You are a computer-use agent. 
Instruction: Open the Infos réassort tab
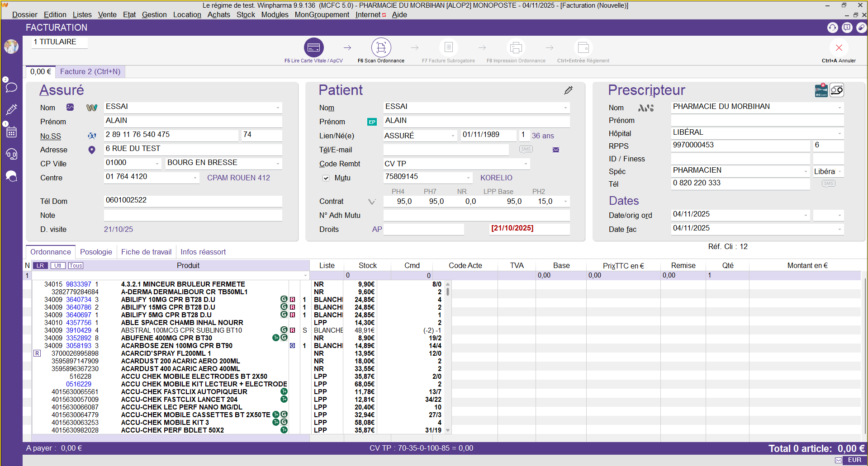pyautogui.click(x=203, y=252)
